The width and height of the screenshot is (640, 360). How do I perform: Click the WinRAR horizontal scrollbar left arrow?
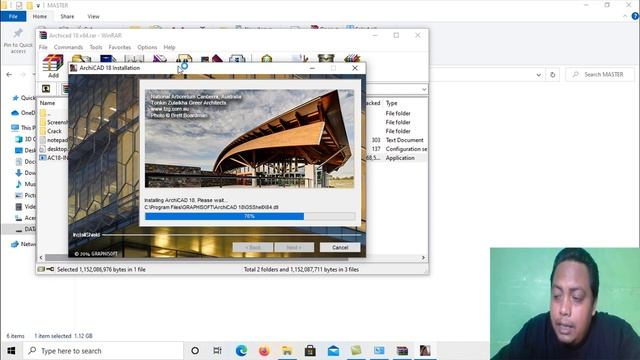(41, 258)
